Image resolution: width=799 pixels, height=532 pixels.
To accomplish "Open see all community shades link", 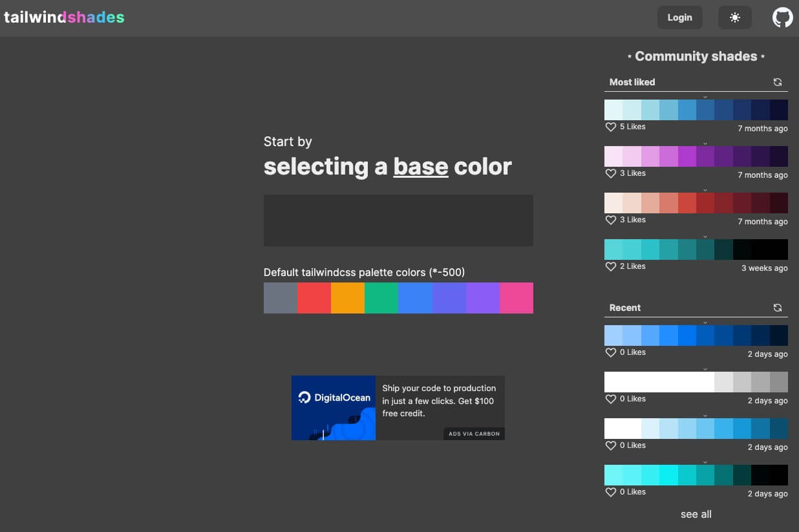I will [x=696, y=515].
